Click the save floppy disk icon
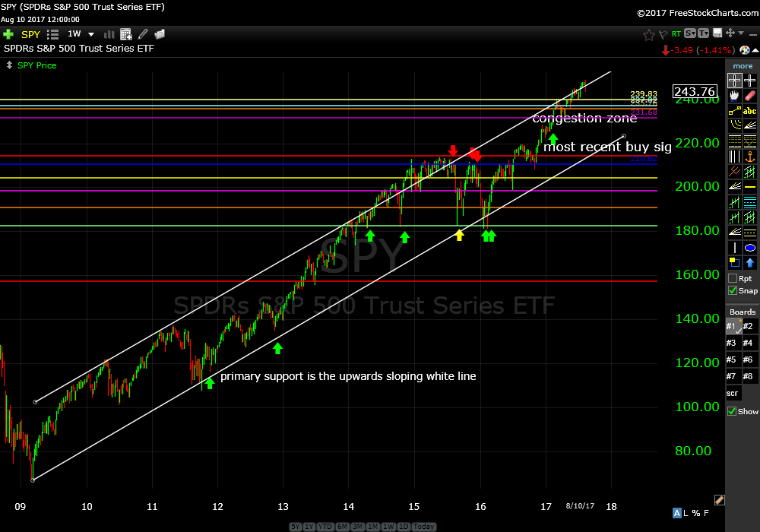Image resolution: width=760 pixels, height=532 pixels. click(x=715, y=34)
